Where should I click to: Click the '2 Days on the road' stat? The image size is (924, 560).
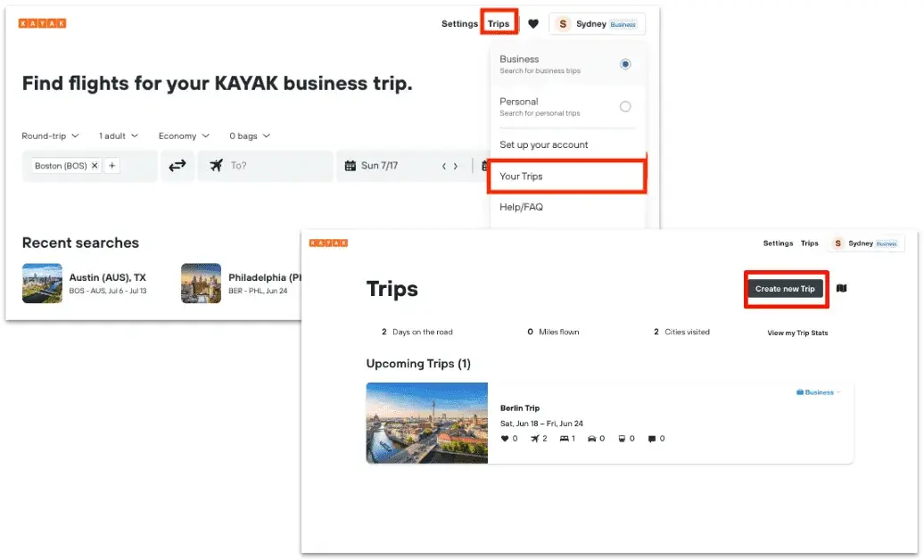pyautogui.click(x=417, y=333)
